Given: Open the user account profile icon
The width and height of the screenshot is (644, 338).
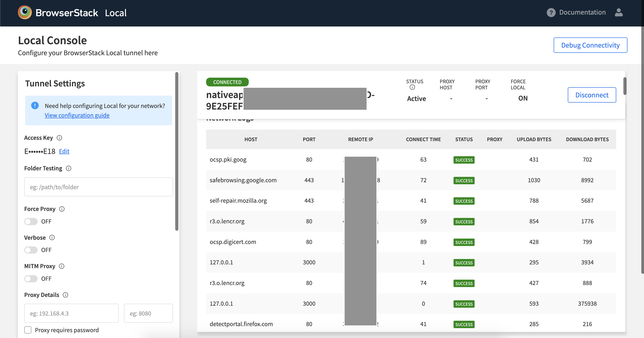Looking at the screenshot, I should pos(618,13).
